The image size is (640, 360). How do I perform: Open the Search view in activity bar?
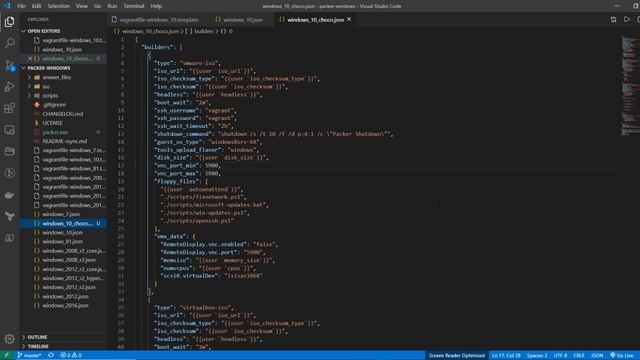(9, 43)
